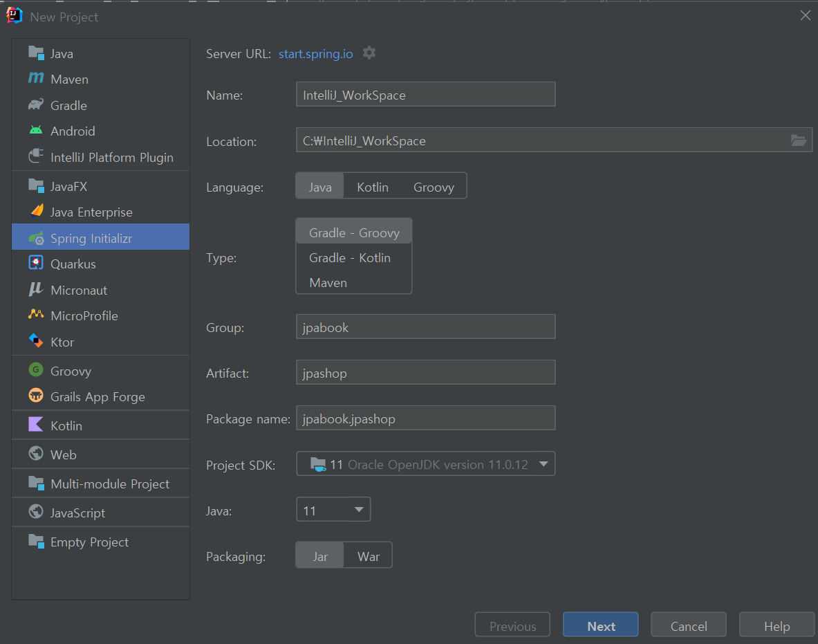Set language to Groovy

tap(434, 187)
